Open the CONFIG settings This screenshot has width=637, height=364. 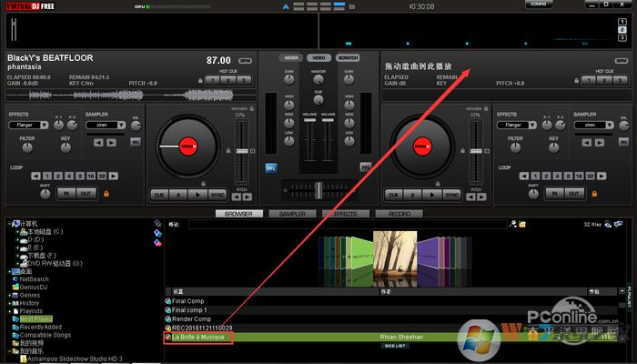pyautogui.click(x=539, y=4)
